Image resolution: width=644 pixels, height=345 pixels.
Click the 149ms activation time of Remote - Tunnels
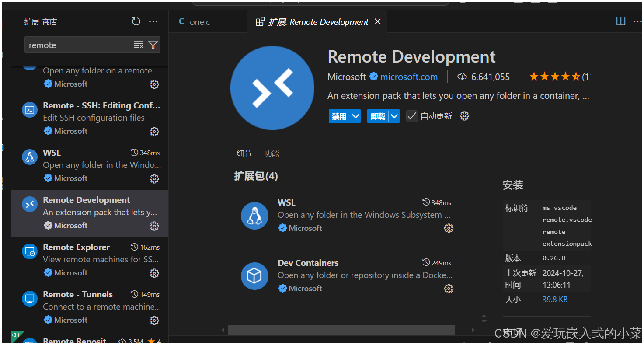pos(145,294)
